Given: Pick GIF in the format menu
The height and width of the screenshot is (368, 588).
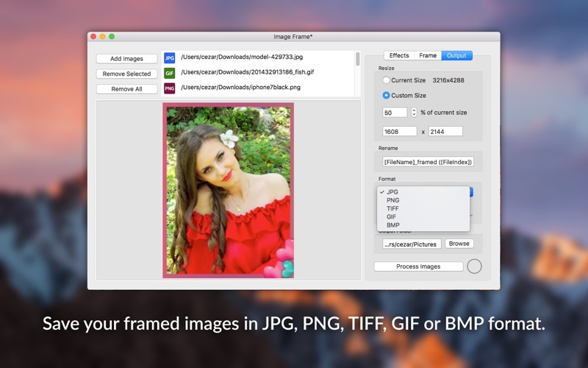Looking at the screenshot, I should coord(392,217).
